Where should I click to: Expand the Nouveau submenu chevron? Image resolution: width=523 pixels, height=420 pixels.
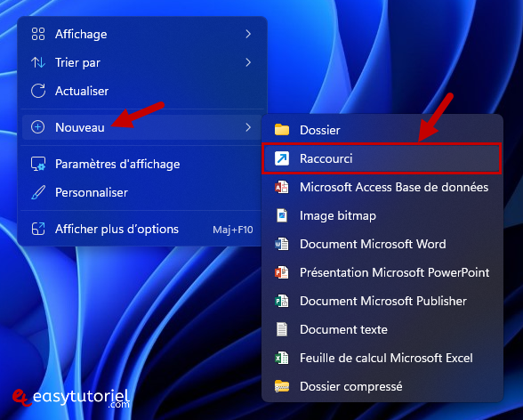pos(248,127)
